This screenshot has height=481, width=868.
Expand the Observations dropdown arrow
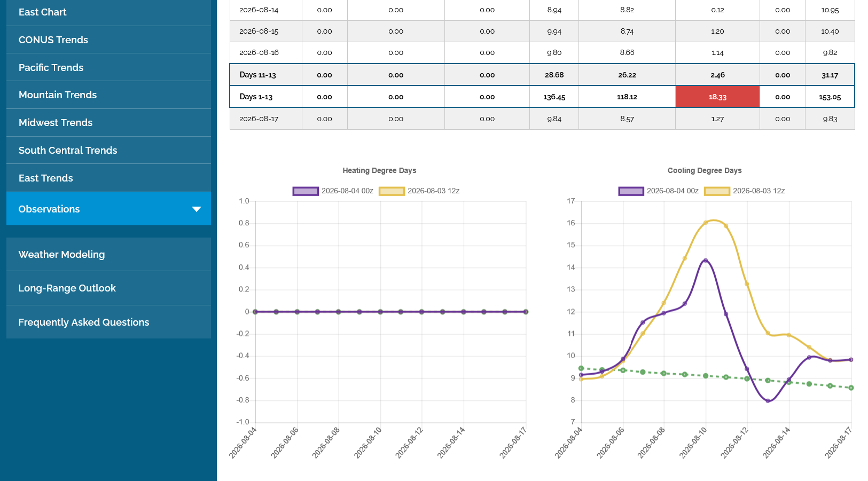point(197,209)
